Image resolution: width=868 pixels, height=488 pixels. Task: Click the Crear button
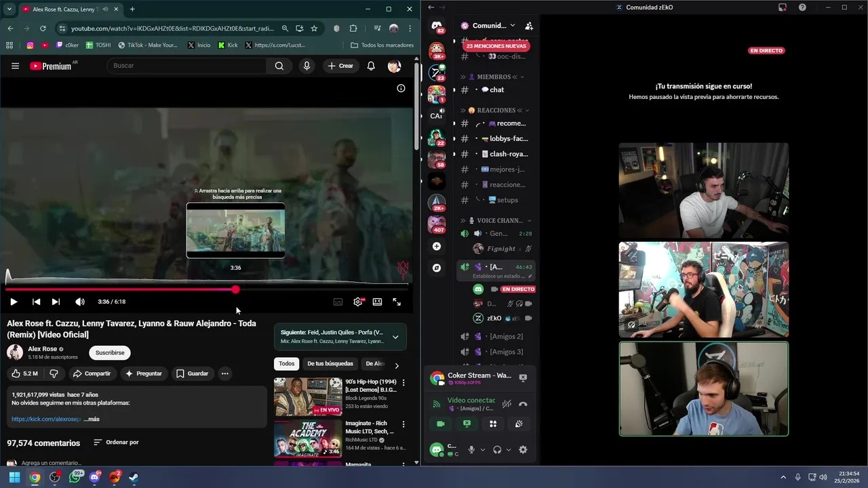click(x=340, y=66)
